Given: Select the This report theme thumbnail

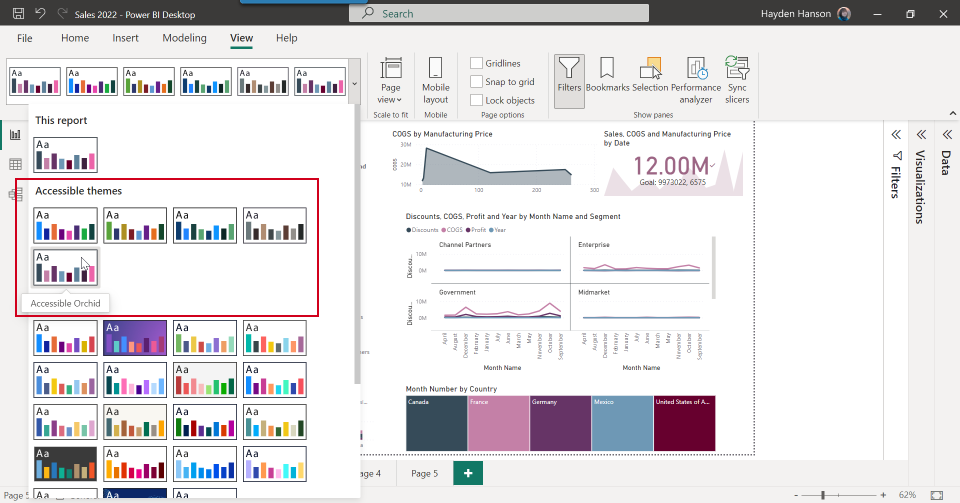Looking at the screenshot, I should click(66, 155).
